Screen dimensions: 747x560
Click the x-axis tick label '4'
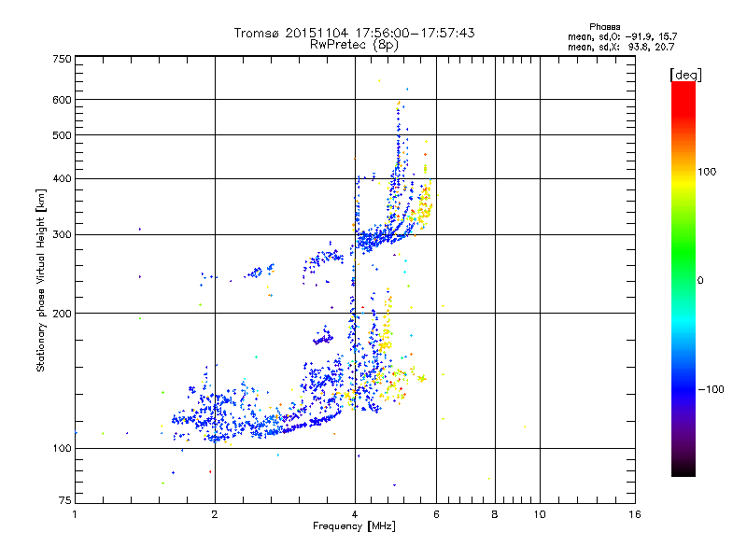(x=355, y=514)
